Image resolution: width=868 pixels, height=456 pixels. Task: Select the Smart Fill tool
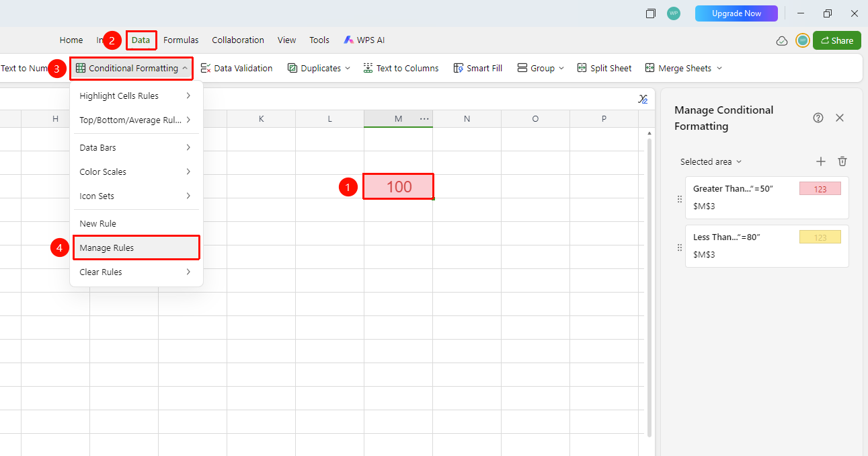click(x=478, y=68)
